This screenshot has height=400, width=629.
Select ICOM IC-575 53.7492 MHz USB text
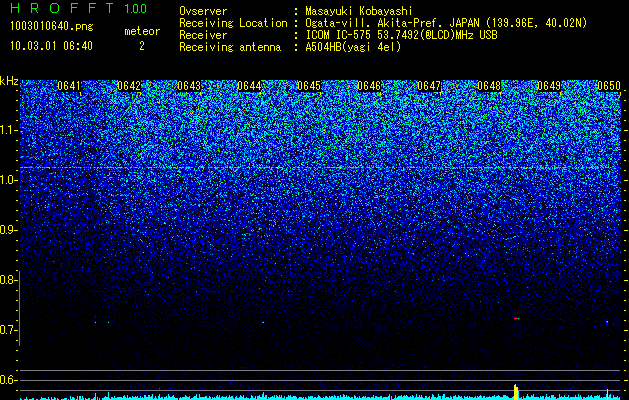401,35
